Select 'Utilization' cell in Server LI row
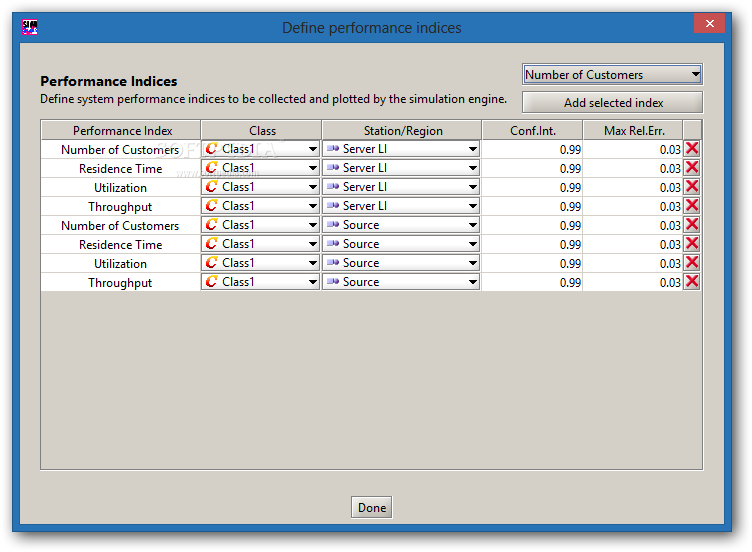752x552 pixels. pyautogui.click(x=120, y=187)
